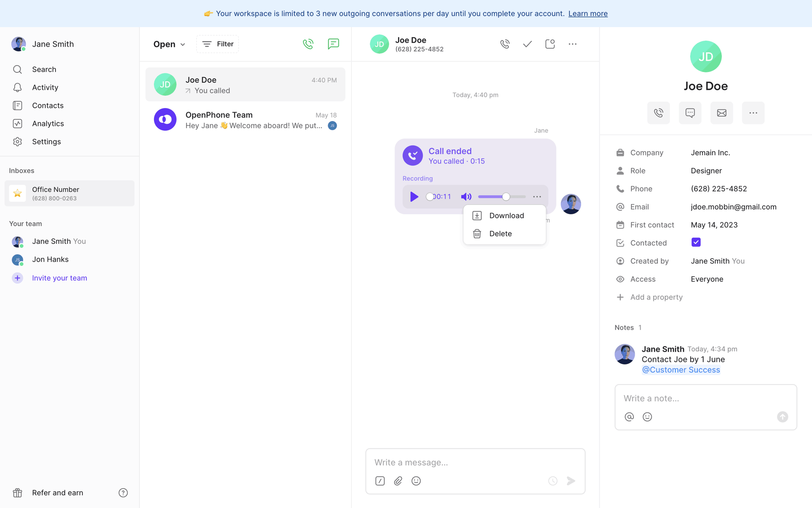Viewport: 812px width, 508px height.
Task: Mark conversation unread icon in header
Action: click(550, 44)
